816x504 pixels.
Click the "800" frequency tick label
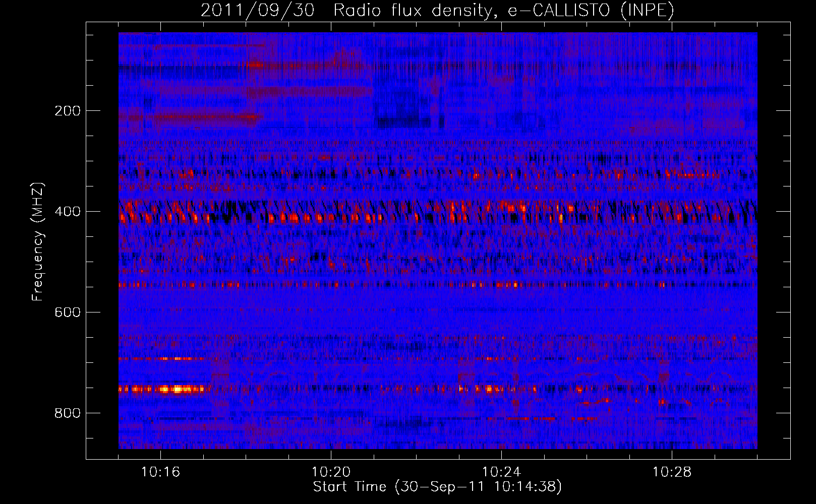tap(68, 413)
